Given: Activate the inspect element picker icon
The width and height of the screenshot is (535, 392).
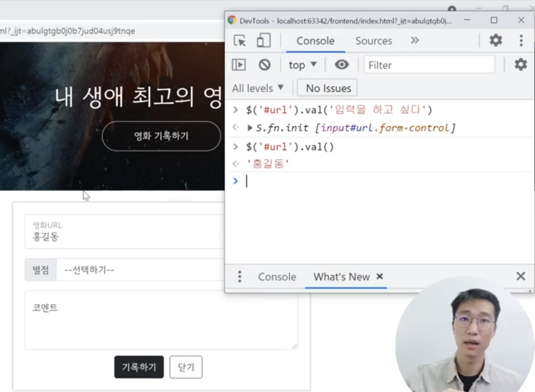Looking at the screenshot, I should (239, 40).
